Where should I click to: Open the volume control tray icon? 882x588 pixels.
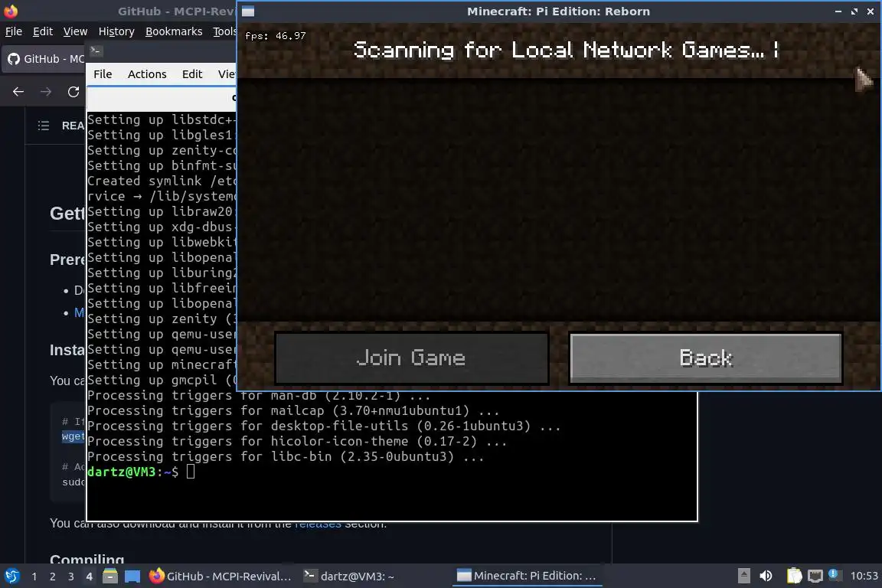pos(766,577)
